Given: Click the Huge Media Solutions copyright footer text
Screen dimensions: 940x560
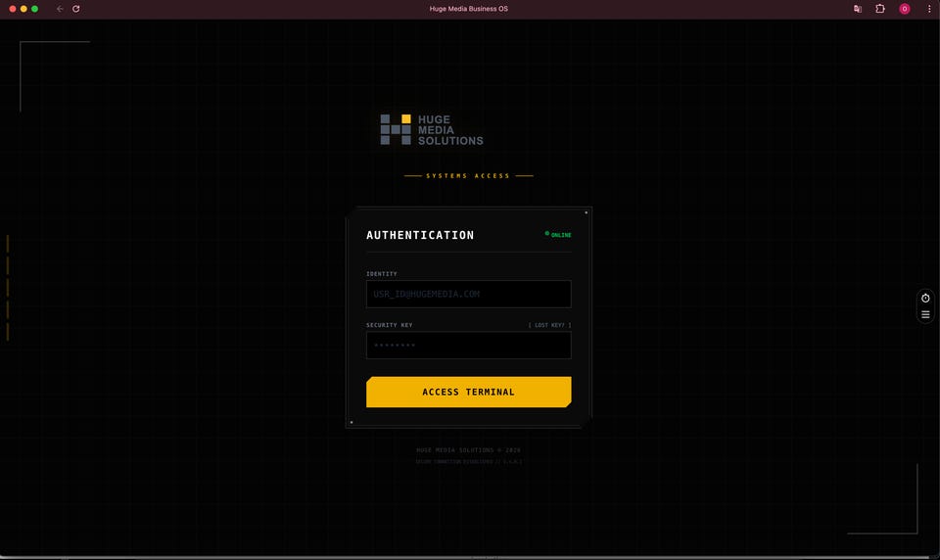Looking at the screenshot, I should click(x=469, y=450).
